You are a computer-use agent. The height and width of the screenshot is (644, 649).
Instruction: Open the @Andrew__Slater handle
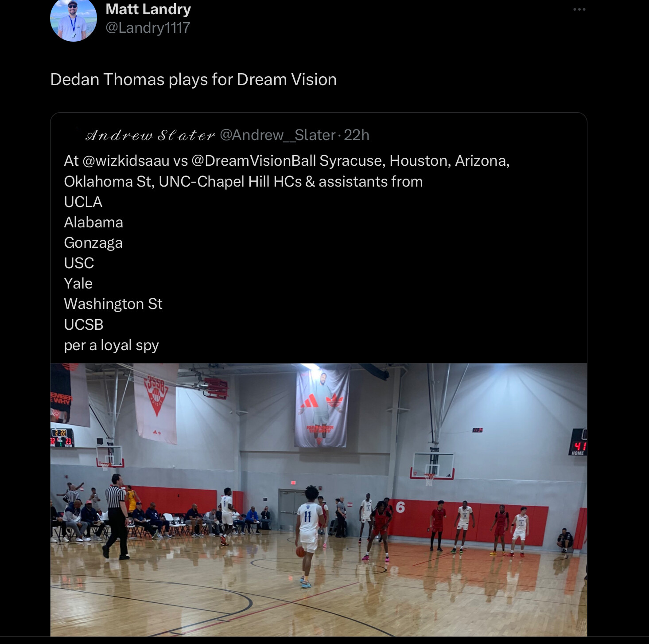pos(277,135)
